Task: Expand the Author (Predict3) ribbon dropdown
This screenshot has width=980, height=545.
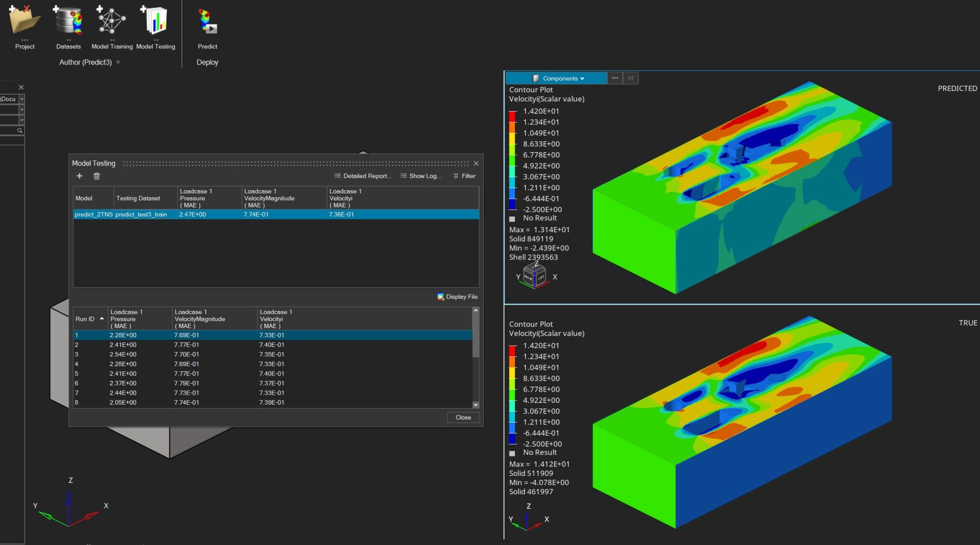Action: [118, 62]
